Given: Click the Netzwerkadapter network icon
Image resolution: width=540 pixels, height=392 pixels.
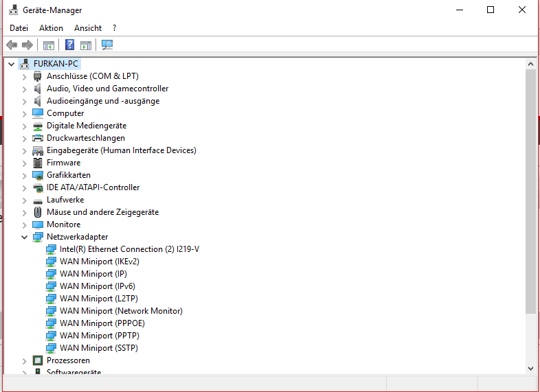Looking at the screenshot, I should [x=38, y=237].
